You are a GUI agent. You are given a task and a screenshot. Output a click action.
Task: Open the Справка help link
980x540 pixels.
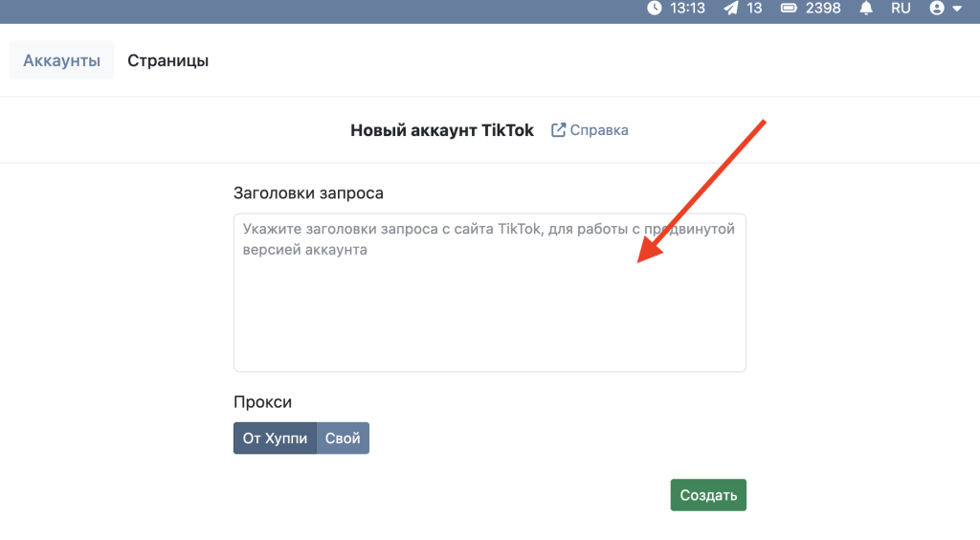tap(599, 130)
